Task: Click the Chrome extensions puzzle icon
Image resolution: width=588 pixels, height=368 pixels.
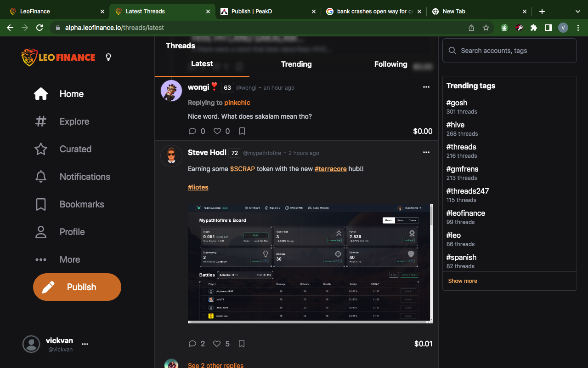Action: click(533, 28)
